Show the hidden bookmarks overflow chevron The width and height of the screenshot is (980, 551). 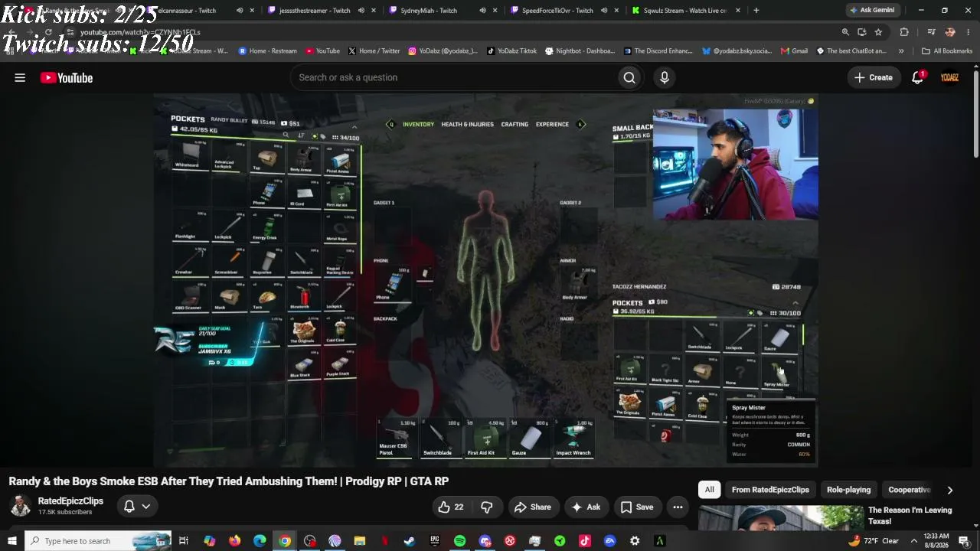[x=901, y=51]
